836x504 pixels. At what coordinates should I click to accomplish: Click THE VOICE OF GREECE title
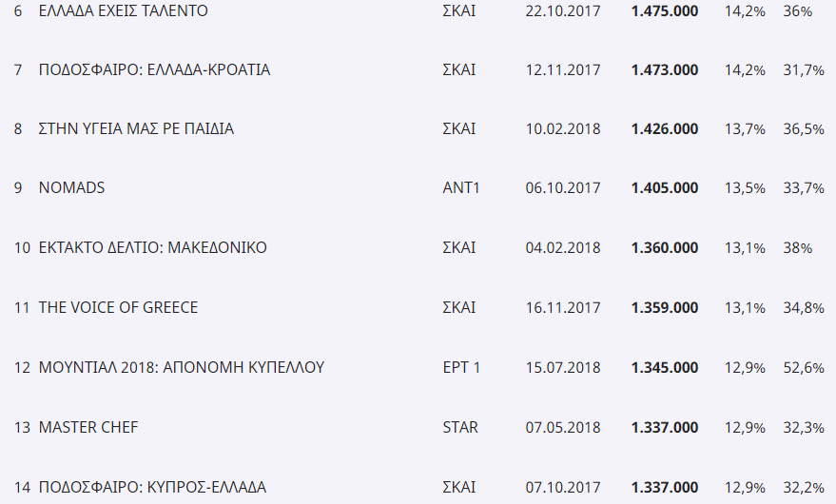tap(118, 307)
